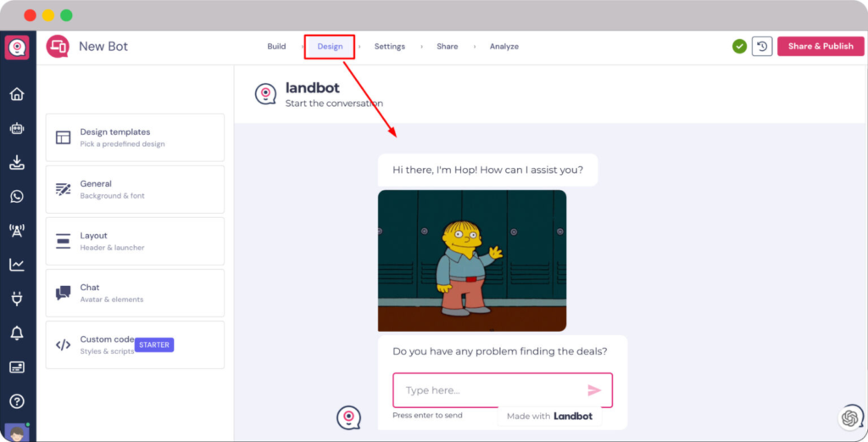868x442 pixels.
Task: Click the Type here message field
Action: point(503,390)
